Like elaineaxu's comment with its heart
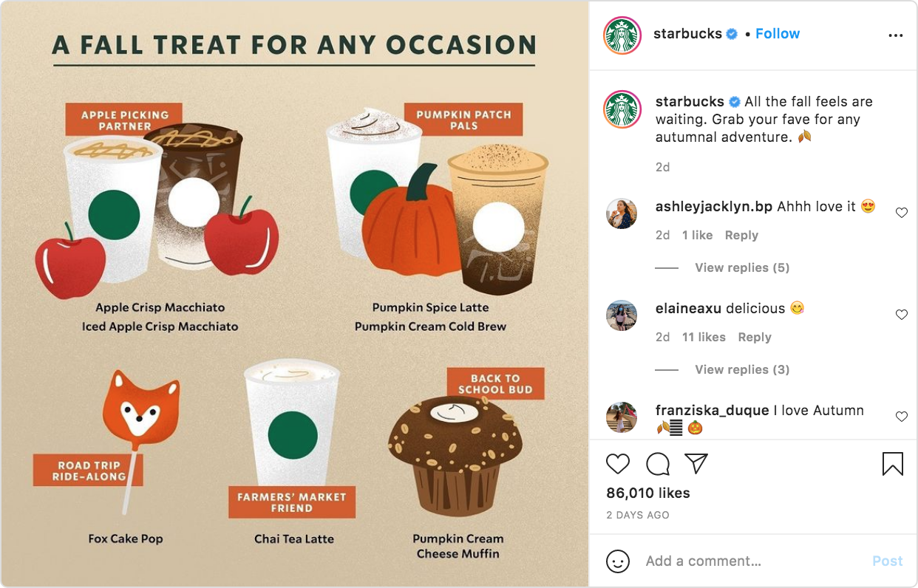 click(901, 314)
